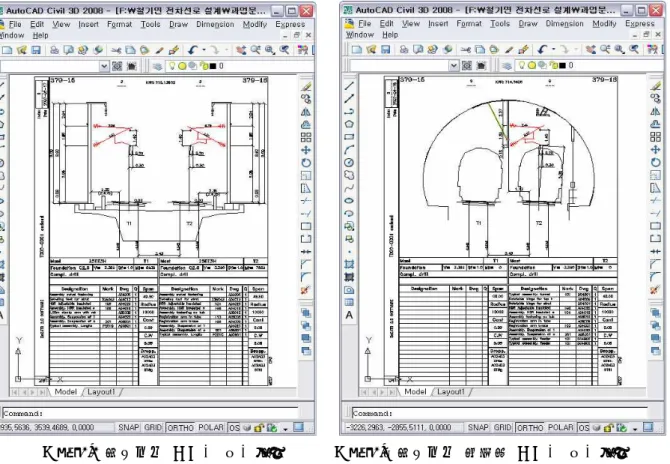This screenshot has width=670, height=464.
Task: Toggle layer lightbulb on/off in right window
Action: pyautogui.click(x=522, y=65)
